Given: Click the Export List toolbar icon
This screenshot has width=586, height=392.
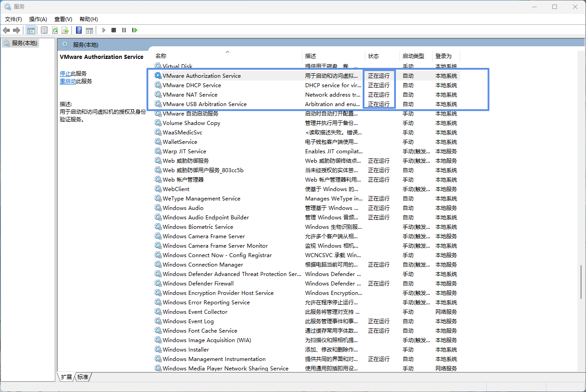Looking at the screenshot, I should coord(65,30).
